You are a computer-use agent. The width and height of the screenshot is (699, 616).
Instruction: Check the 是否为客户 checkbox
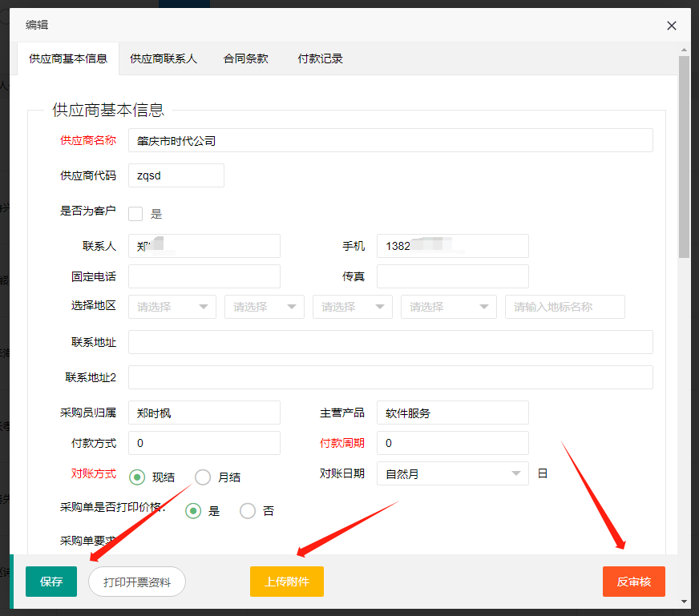click(135, 213)
